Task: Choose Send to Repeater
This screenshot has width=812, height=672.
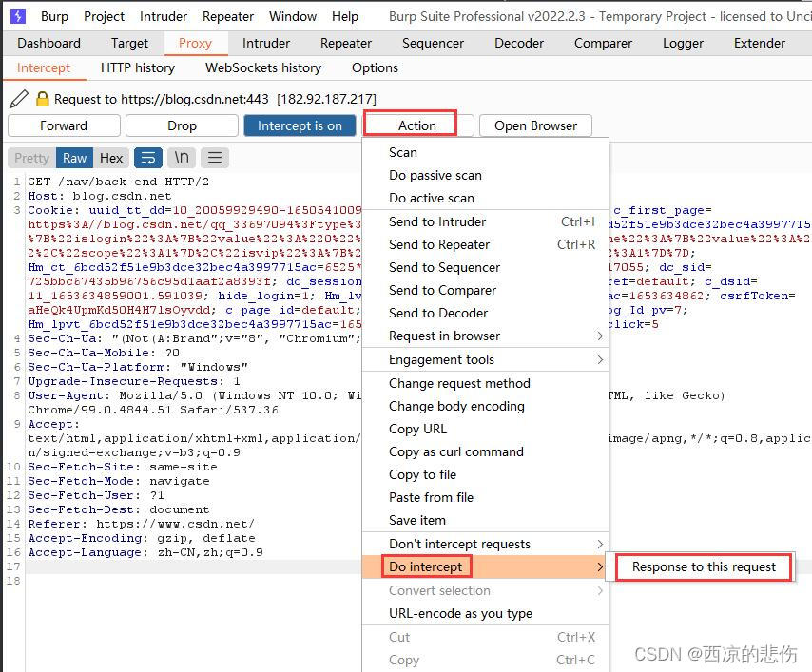Action: (485, 244)
